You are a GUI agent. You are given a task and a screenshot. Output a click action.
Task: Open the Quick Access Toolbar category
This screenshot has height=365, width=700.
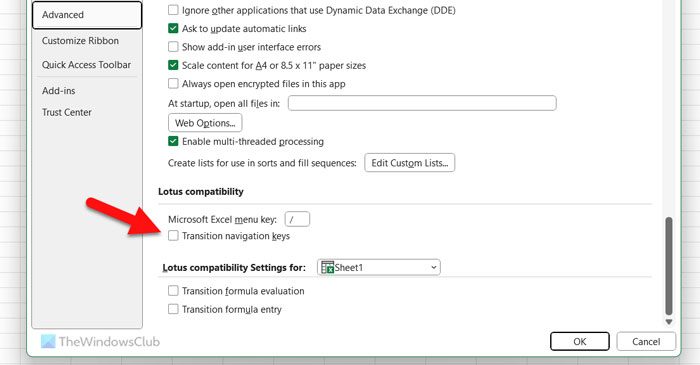coord(86,65)
